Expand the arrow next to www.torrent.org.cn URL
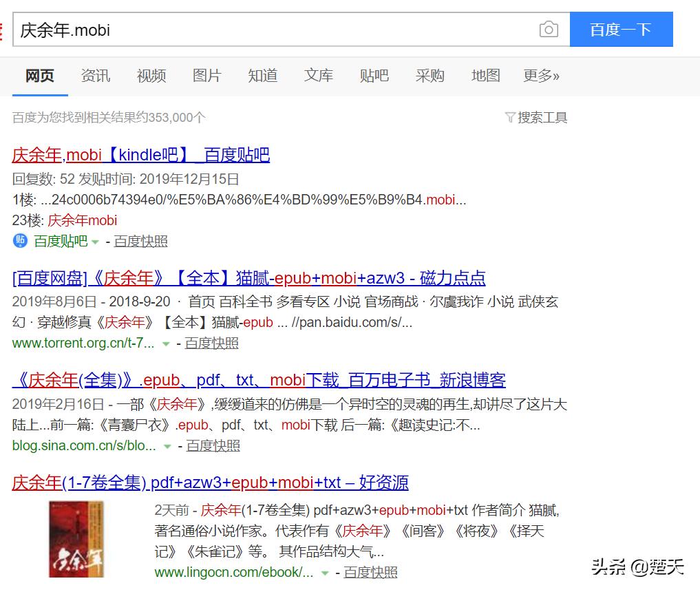 (x=166, y=343)
